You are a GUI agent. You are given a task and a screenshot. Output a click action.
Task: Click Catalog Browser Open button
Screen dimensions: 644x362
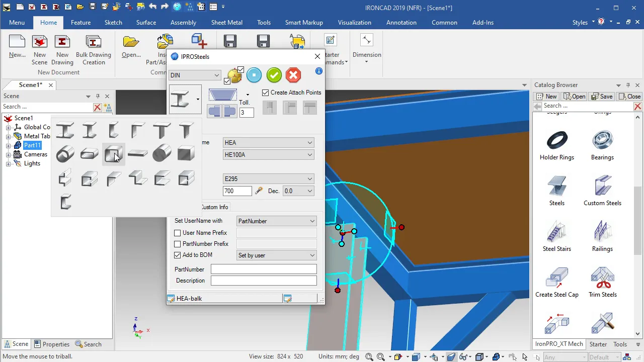[574, 97]
